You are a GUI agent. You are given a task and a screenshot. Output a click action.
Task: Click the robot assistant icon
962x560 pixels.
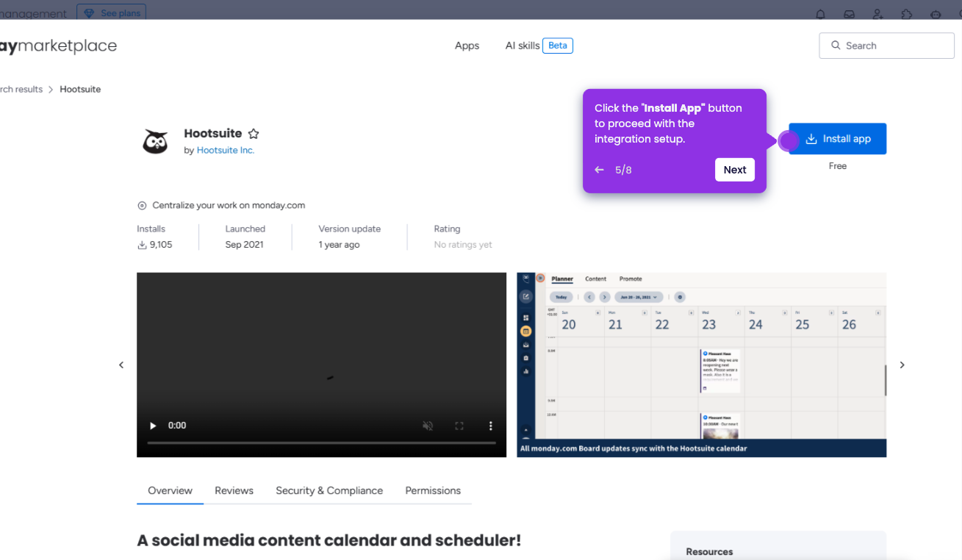coord(935,14)
